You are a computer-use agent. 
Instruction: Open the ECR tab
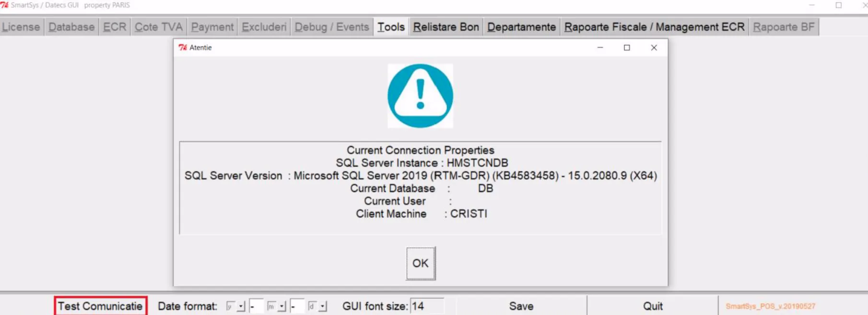pyautogui.click(x=115, y=27)
